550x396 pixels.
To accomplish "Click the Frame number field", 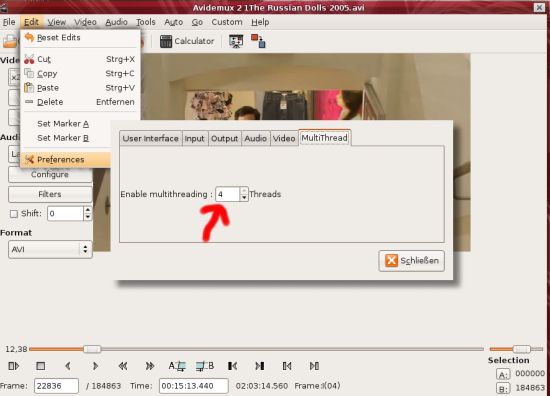I will [56, 386].
